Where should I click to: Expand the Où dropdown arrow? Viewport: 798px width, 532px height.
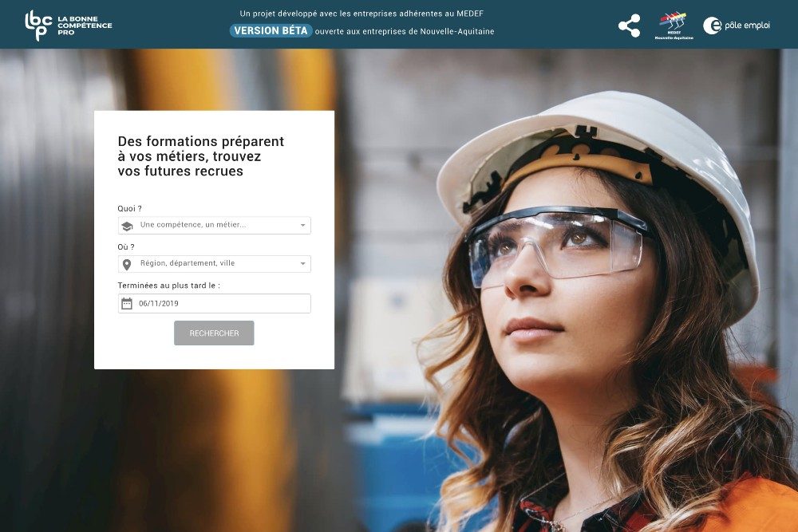coord(302,263)
